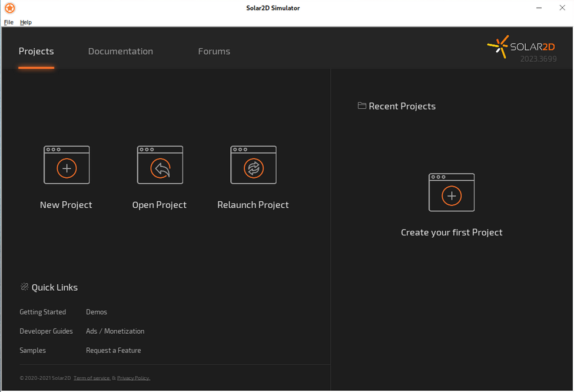Click the Recent Projects heading
Screen dimensions: 574x392
tap(402, 106)
